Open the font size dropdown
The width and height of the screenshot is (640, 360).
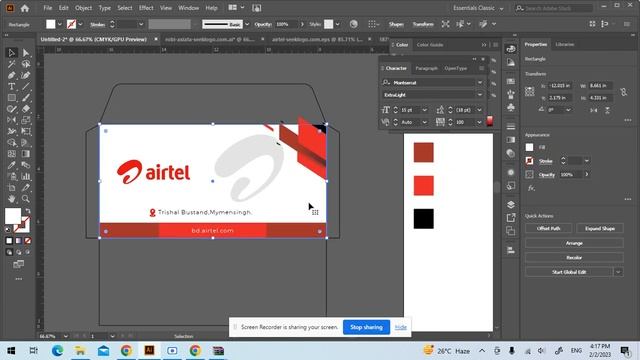424,110
